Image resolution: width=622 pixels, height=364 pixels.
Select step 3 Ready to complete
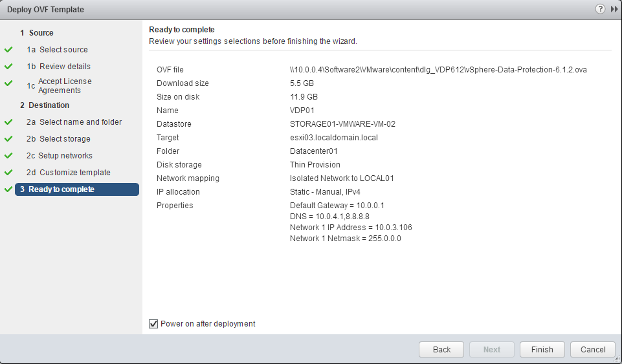pyautogui.click(x=61, y=189)
